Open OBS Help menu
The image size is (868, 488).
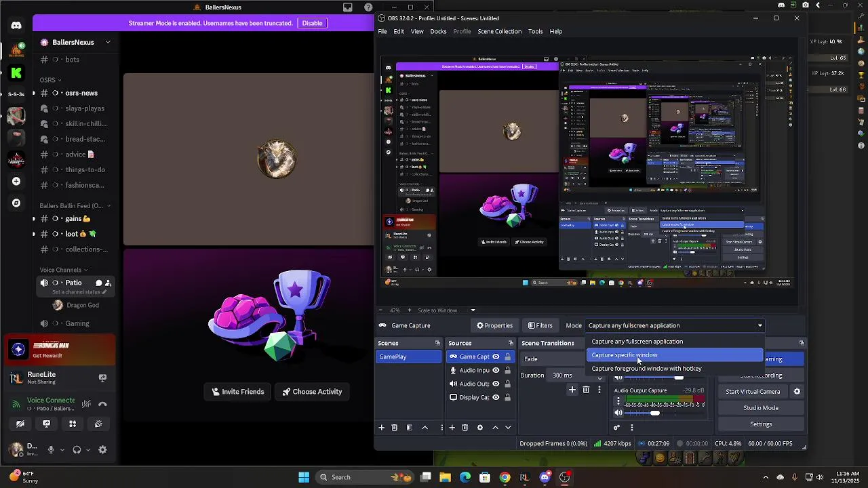[556, 31]
